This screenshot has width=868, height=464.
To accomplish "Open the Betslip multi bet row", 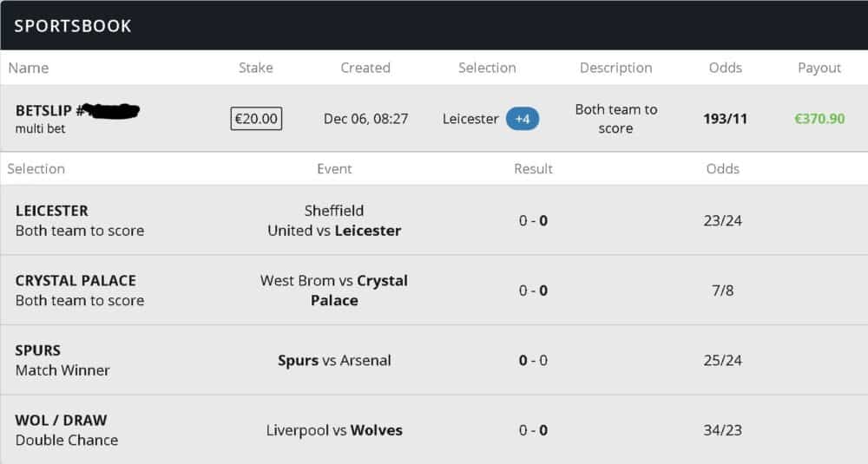I will (78, 119).
